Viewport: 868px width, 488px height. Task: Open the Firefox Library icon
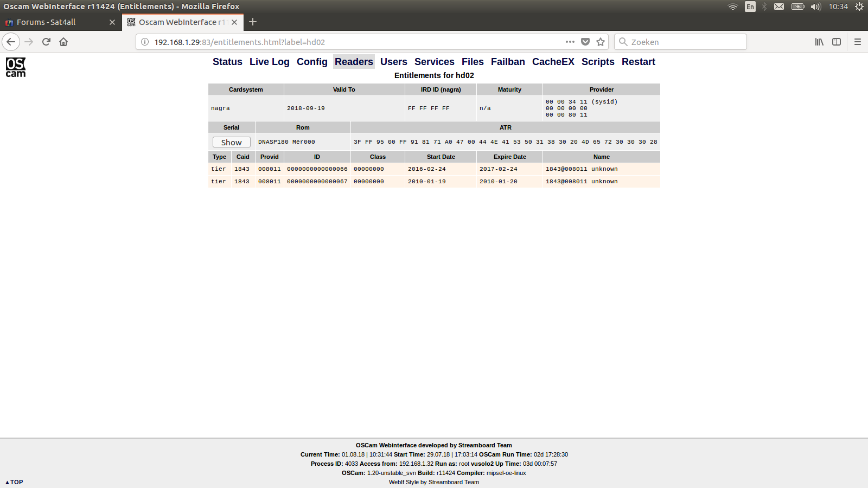tap(819, 41)
